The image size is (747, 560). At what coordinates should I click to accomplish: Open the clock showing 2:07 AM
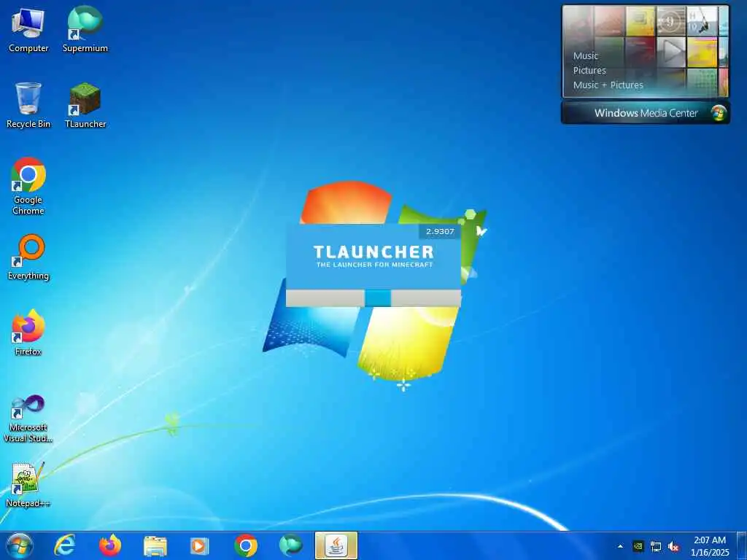point(710,546)
